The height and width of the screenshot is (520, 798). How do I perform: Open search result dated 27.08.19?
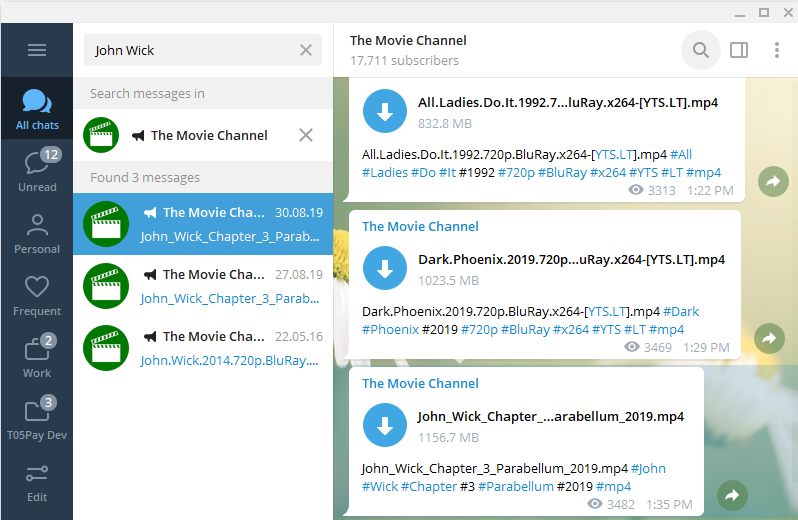click(203, 286)
